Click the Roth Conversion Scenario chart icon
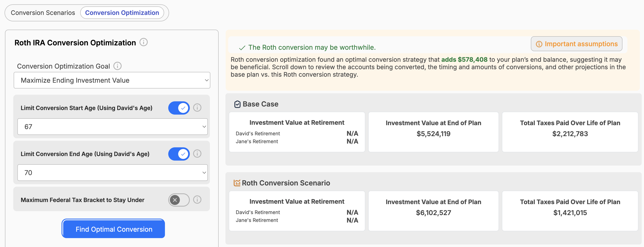The width and height of the screenshot is (644, 247). 237,183
